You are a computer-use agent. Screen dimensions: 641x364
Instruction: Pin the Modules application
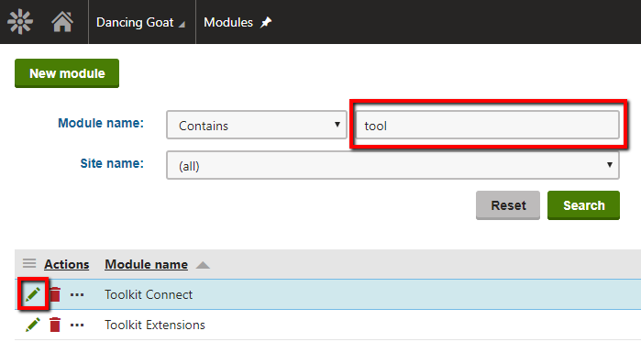click(266, 22)
